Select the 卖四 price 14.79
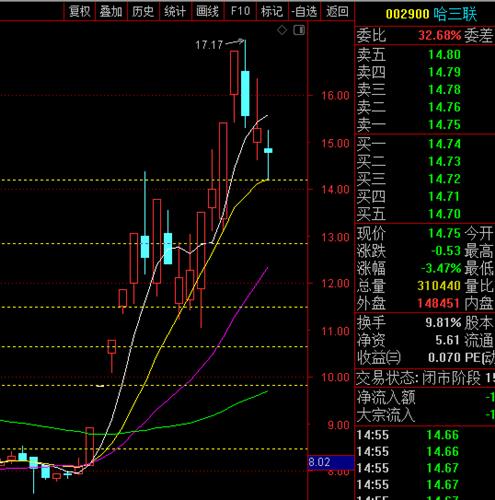This screenshot has width=495, height=500. pos(444,72)
